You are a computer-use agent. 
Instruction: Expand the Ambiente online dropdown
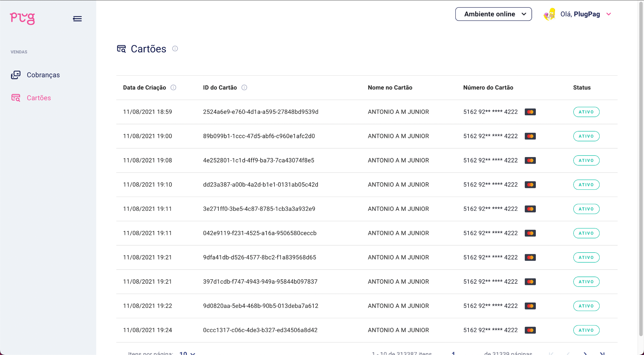[x=493, y=14]
